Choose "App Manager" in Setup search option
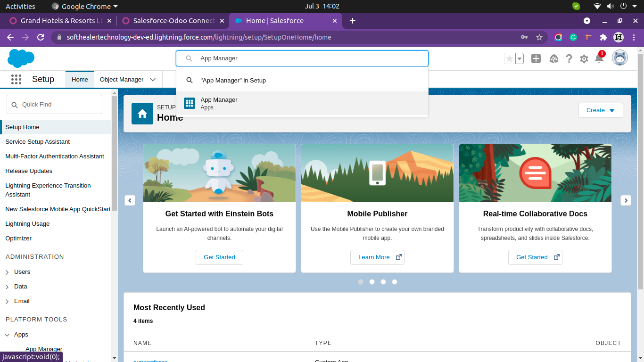Screen dimensions: 644x362 tap(302, 80)
